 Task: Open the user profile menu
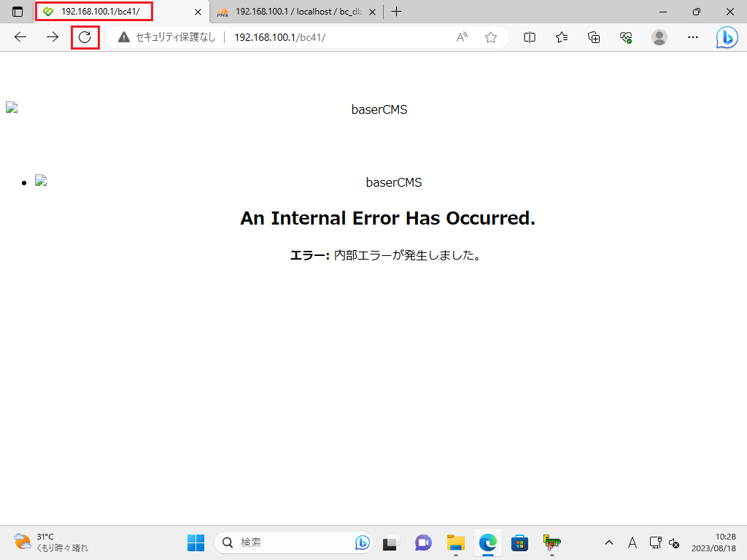pos(659,37)
